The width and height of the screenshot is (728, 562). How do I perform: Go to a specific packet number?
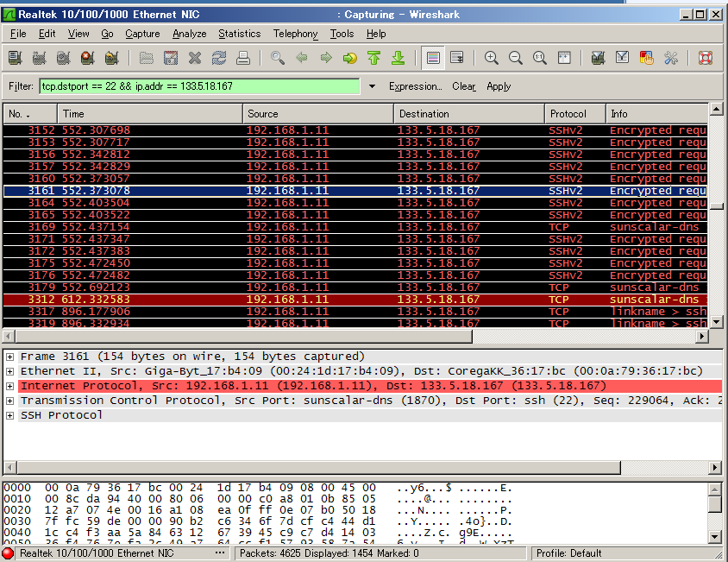pyautogui.click(x=350, y=58)
